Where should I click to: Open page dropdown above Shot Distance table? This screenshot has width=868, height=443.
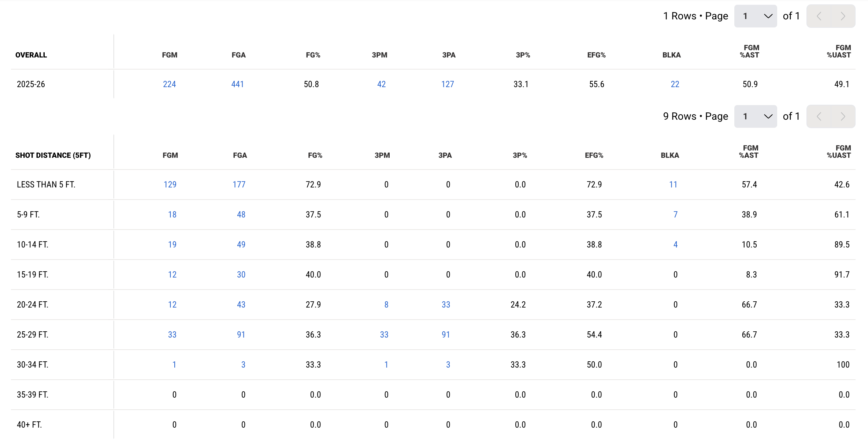755,116
